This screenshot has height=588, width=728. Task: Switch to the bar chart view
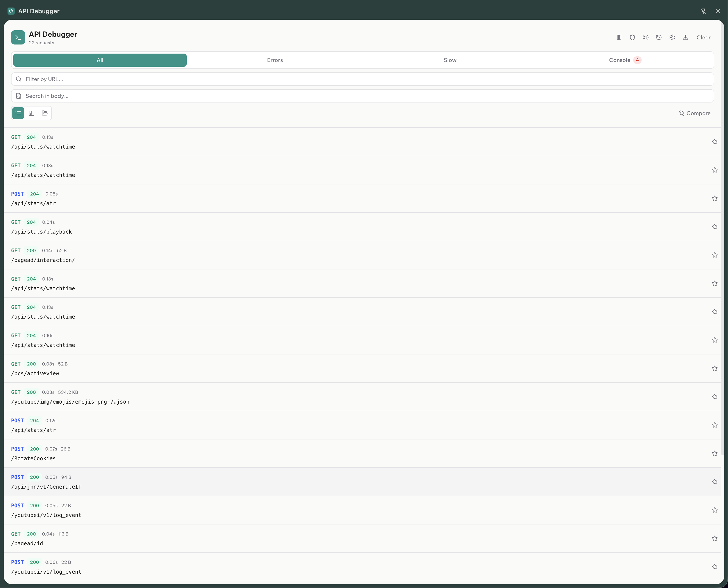tap(31, 113)
